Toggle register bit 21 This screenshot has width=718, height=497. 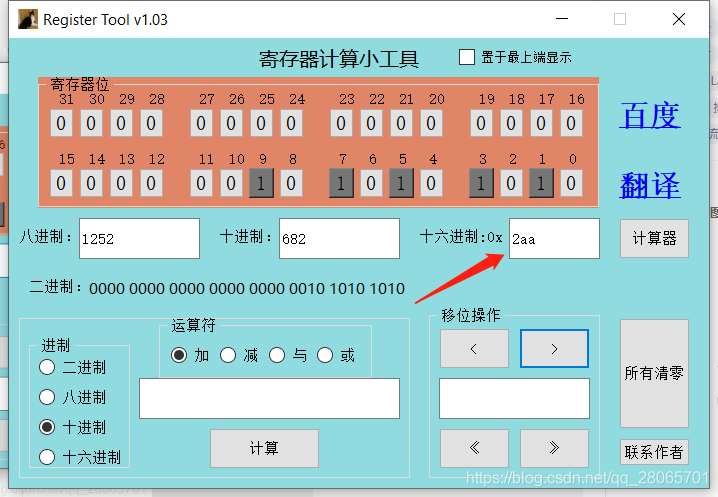click(401, 123)
